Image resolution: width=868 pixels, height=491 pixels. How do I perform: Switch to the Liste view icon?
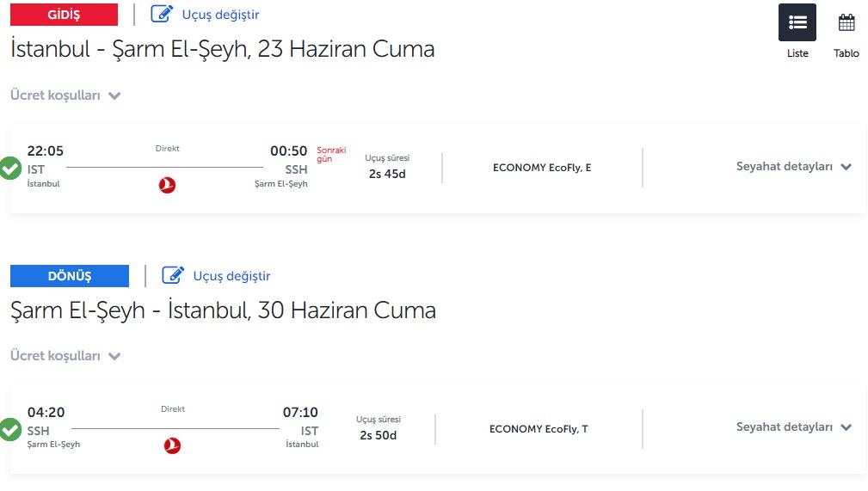797,22
